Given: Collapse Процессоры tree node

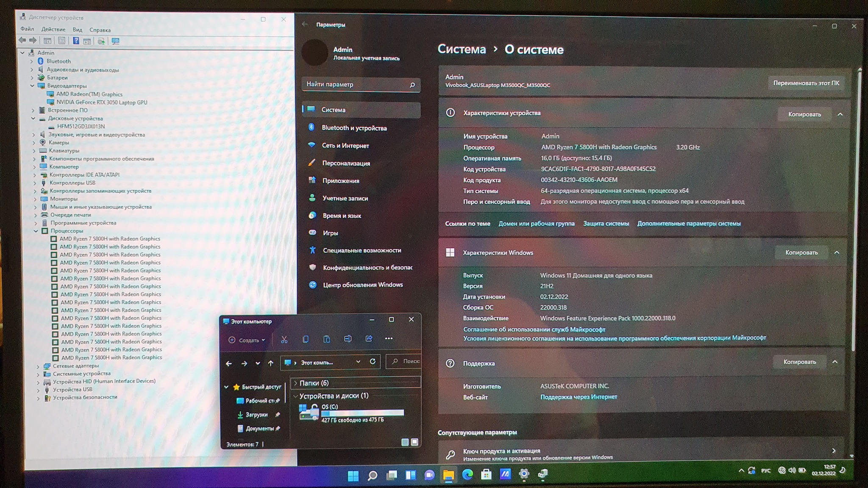Looking at the screenshot, I should 36,231.
